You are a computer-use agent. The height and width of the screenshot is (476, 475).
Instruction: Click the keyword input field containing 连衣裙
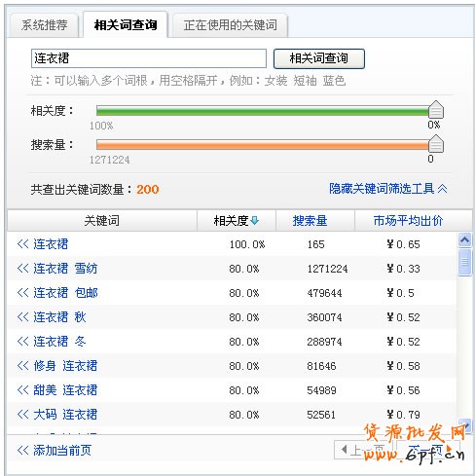click(149, 58)
